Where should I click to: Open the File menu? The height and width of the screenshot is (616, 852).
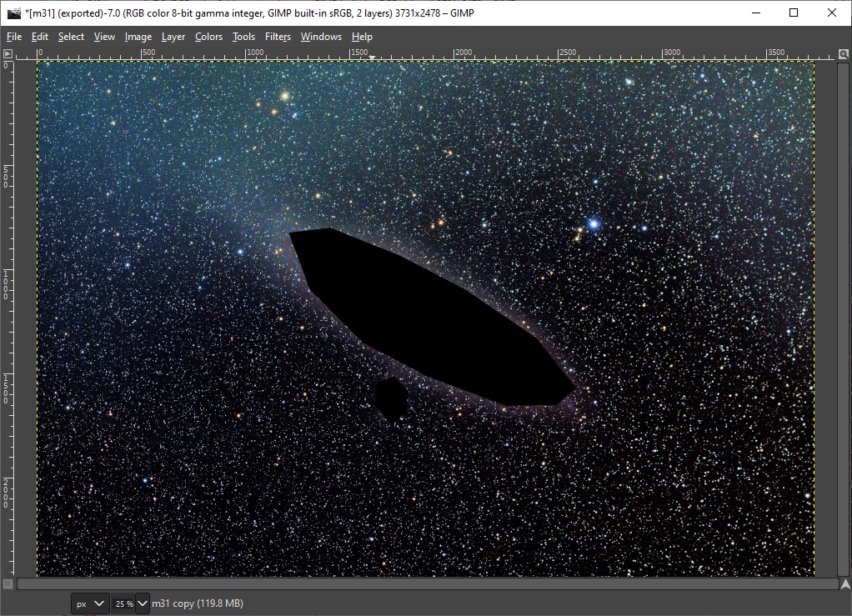click(x=14, y=37)
